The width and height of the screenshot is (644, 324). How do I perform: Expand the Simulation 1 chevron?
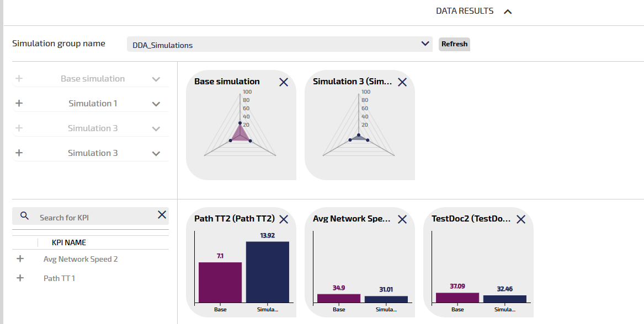pyautogui.click(x=156, y=104)
